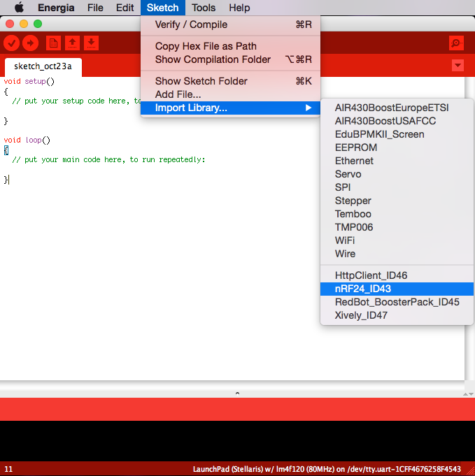Open the Tools menu
Viewport: 475px width, 476px height.
click(x=204, y=8)
